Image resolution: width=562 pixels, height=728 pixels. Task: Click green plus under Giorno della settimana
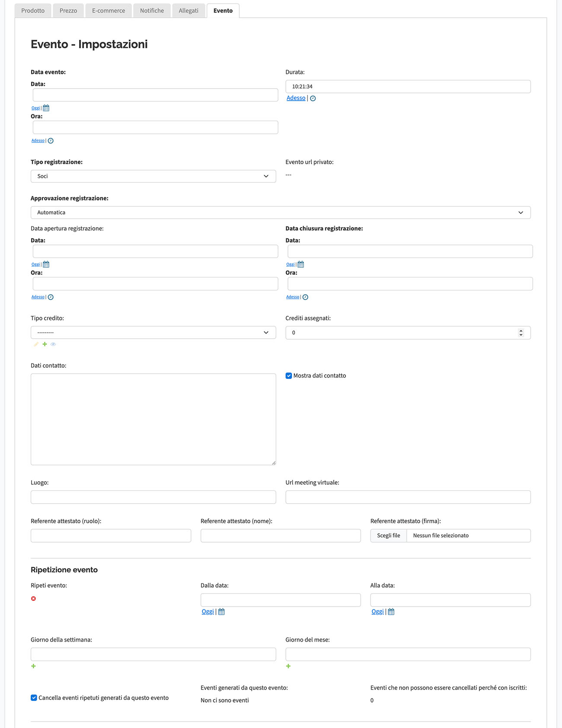click(33, 666)
